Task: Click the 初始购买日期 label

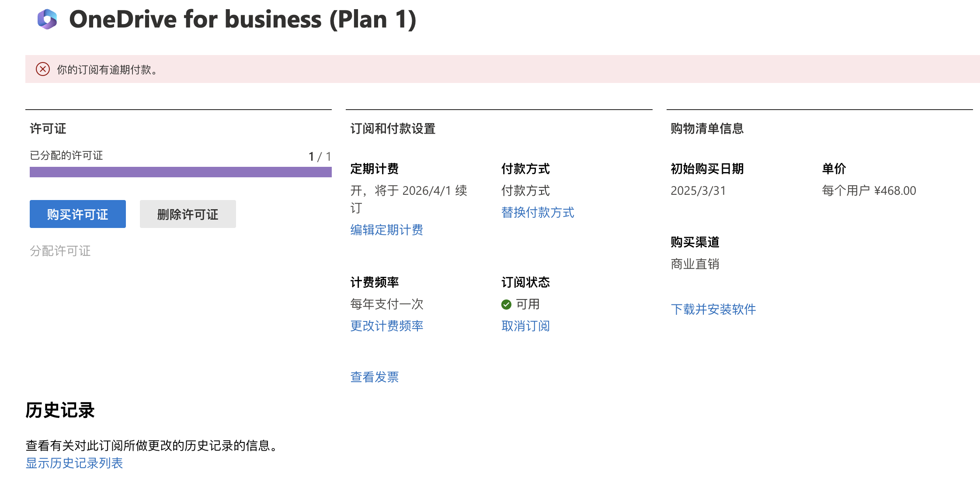Action: 707,169
